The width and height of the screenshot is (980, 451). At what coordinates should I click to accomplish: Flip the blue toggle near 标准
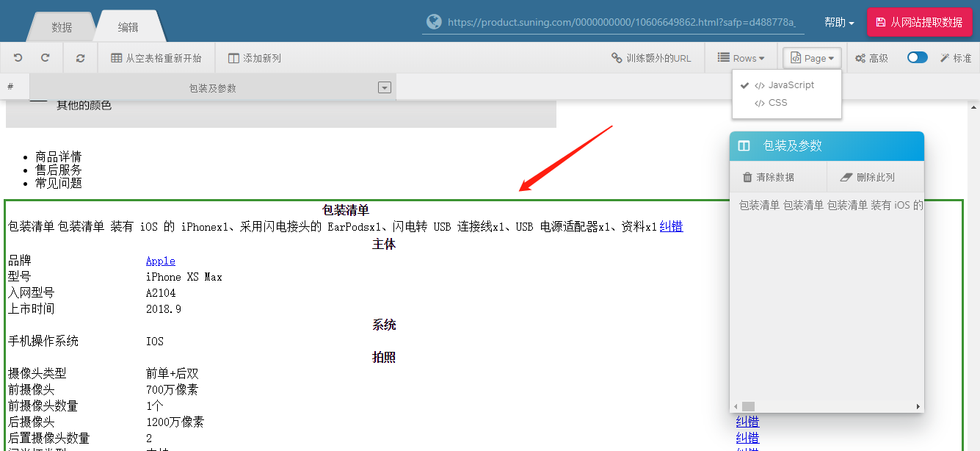917,57
